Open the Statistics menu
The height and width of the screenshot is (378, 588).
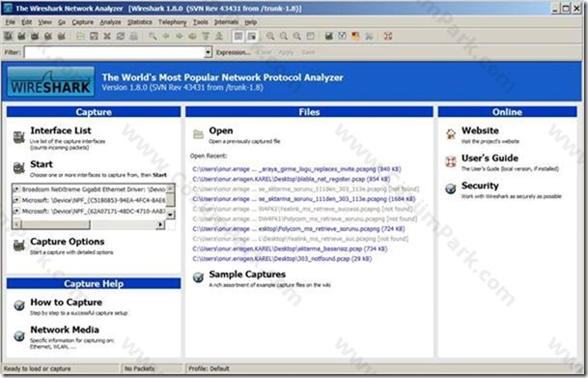pyautogui.click(x=139, y=22)
